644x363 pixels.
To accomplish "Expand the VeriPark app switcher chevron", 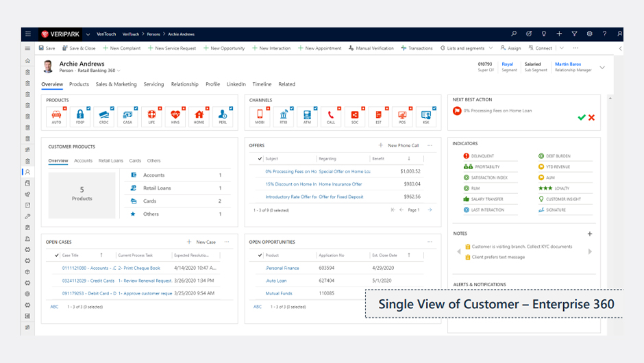I will [88, 34].
